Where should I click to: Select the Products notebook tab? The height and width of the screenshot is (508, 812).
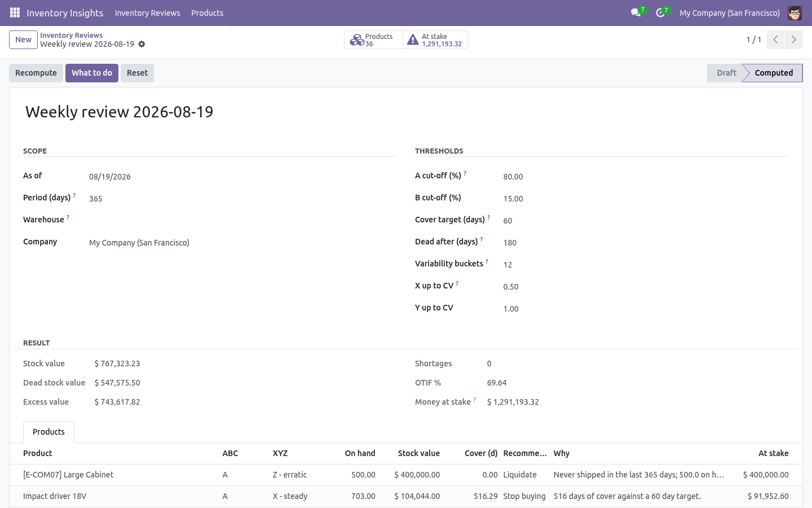48,432
